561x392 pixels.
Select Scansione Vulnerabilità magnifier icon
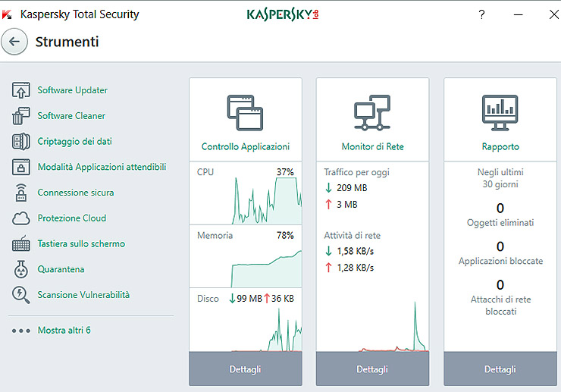[20, 295]
